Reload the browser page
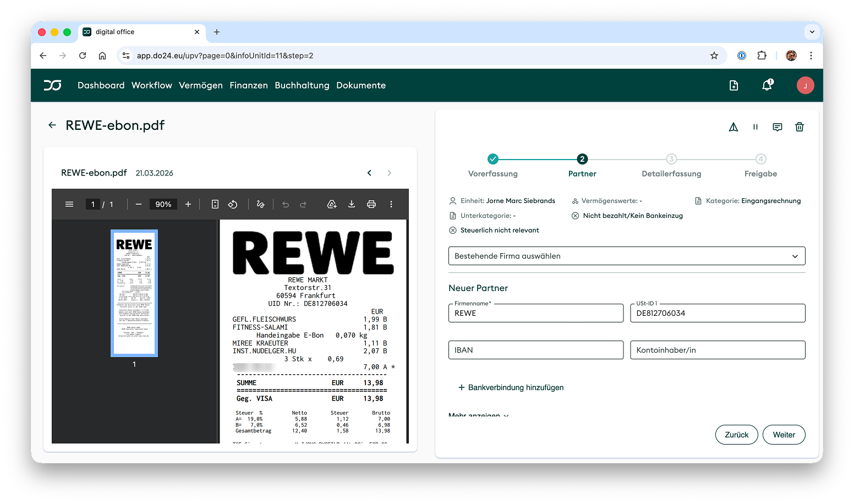Image resolution: width=854 pixels, height=504 pixels. tap(83, 56)
